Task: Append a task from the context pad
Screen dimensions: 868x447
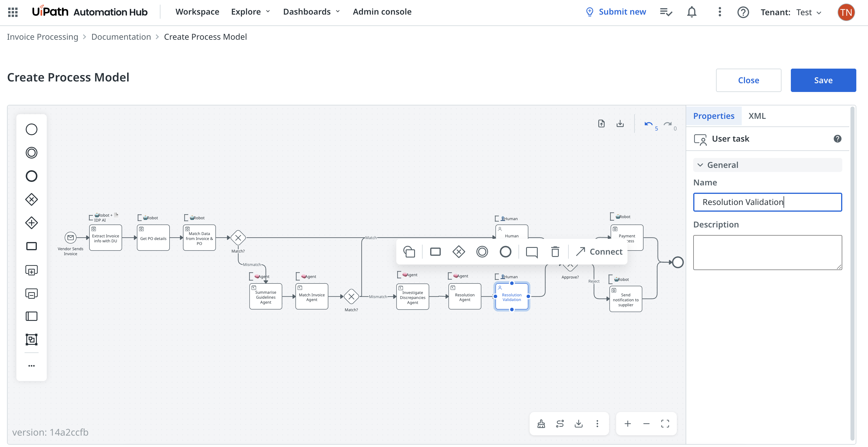Action: coord(435,251)
